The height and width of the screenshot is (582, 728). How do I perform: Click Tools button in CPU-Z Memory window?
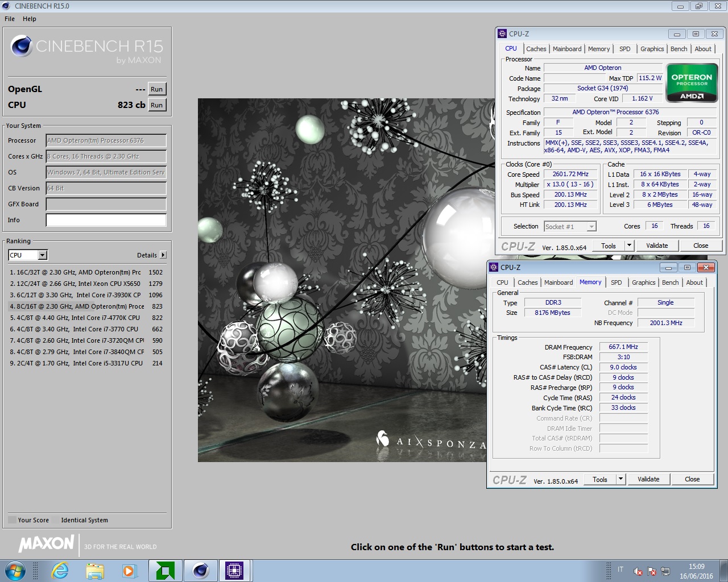[600, 479]
